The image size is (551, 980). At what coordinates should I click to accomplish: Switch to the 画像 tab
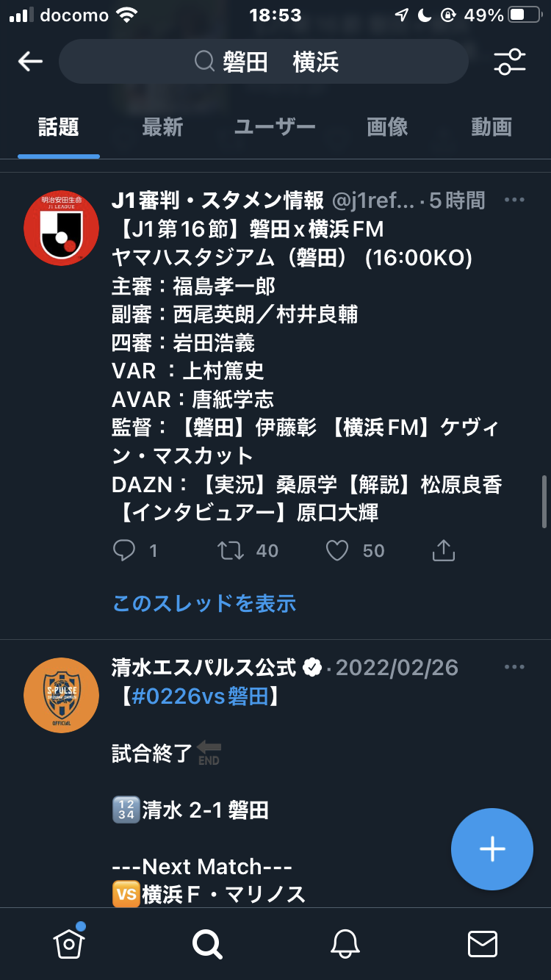[387, 127]
